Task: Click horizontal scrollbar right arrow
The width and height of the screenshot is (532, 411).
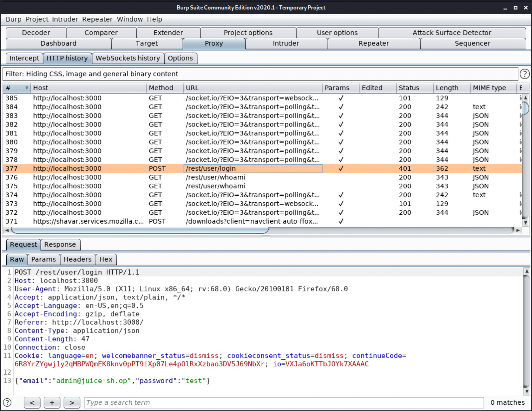Action: pos(518,230)
